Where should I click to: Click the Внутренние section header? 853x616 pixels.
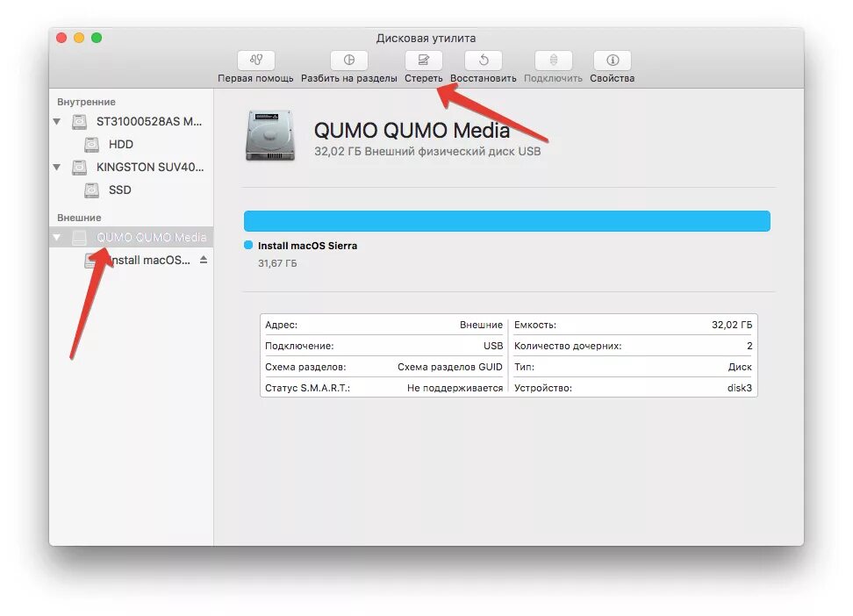[86, 102]
